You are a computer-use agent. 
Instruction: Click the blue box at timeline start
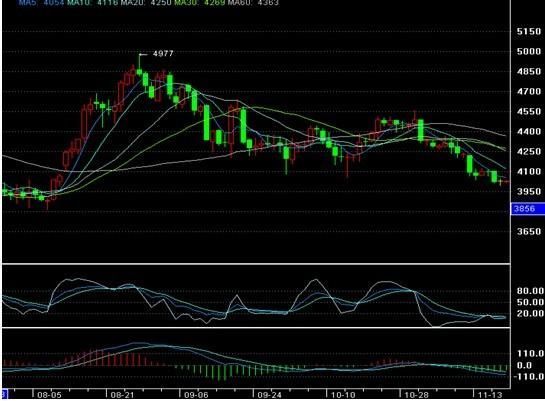coord(4,394)
